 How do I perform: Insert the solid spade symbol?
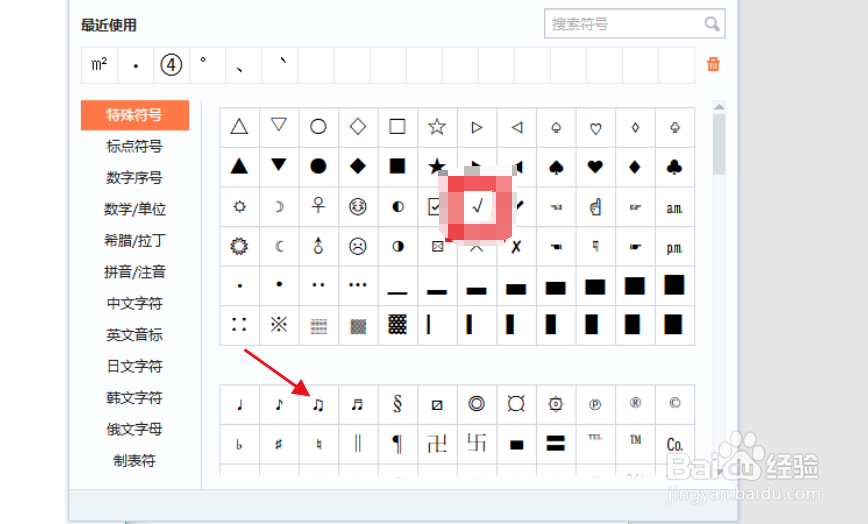click(x=556, y=167)
